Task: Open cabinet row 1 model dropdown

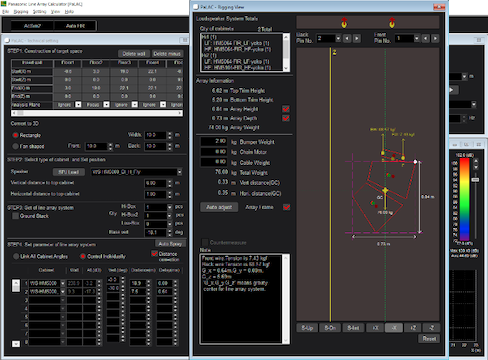Action: 63,283
